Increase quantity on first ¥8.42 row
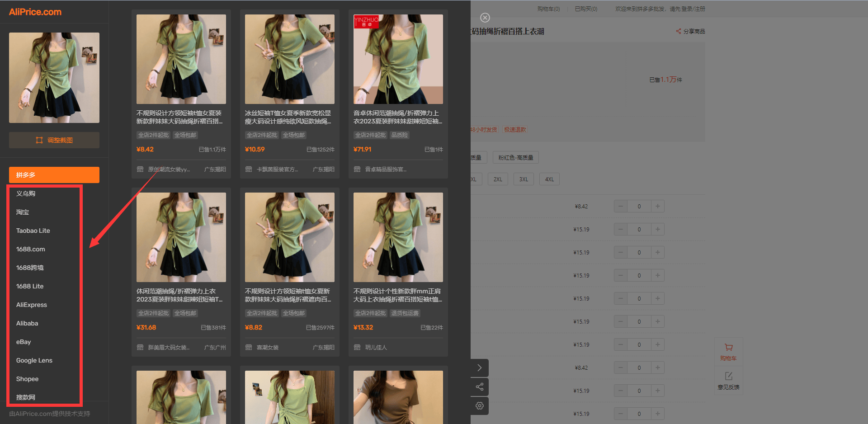Image resolution: width=868 pixels, height=424 pixels. point(658,206)
